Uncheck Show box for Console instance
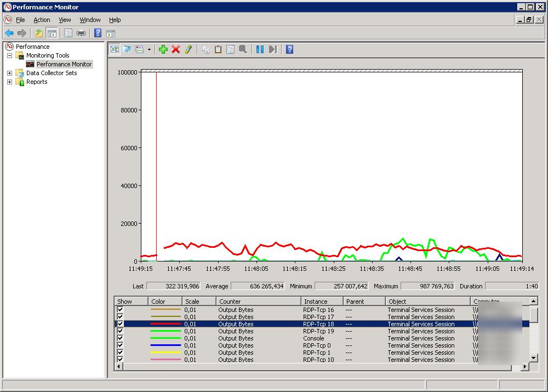The width and height of the screenshot is (548, 392). [x=120, y=338]
